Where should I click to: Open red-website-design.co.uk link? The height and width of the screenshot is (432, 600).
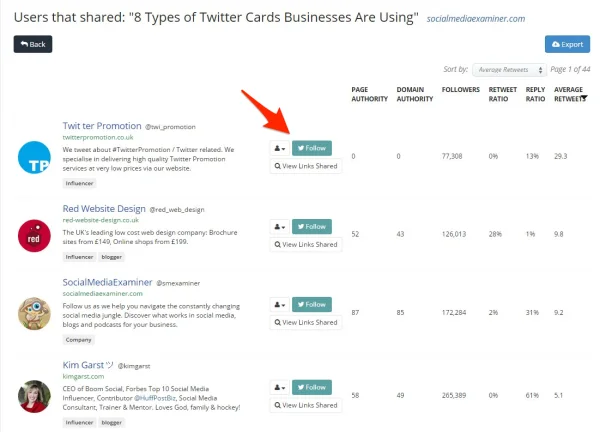(101, 220)
